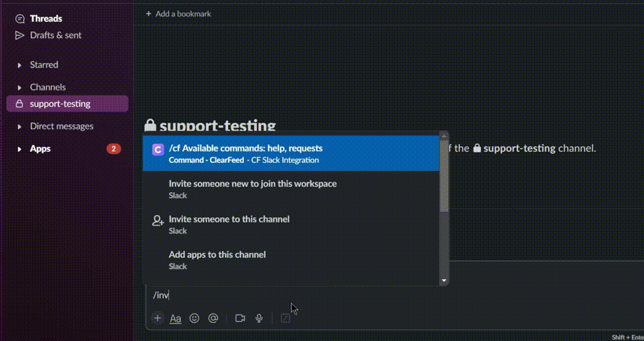Click the plus attachment icon in composer
The image size is (644, 341).
click(x=157, y=318)
